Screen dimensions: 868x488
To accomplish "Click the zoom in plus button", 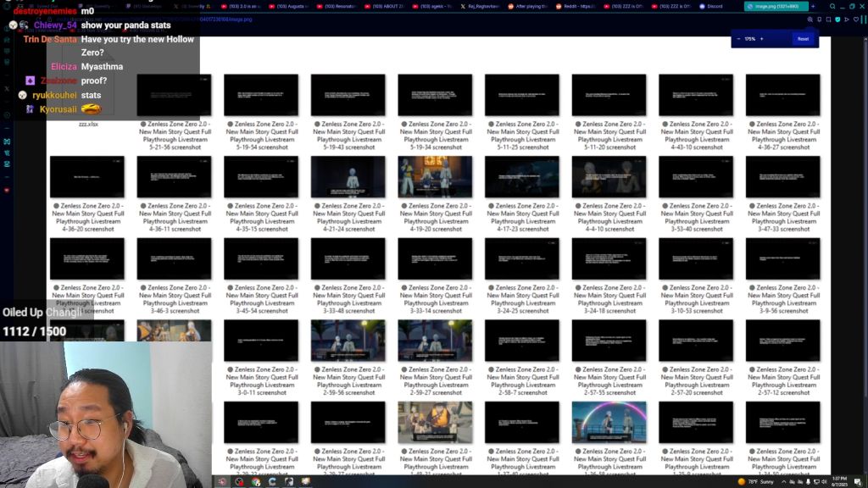I will coord(761,39).
